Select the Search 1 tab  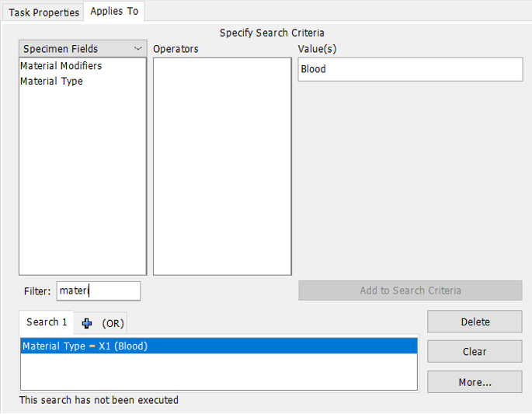point(47,322)
